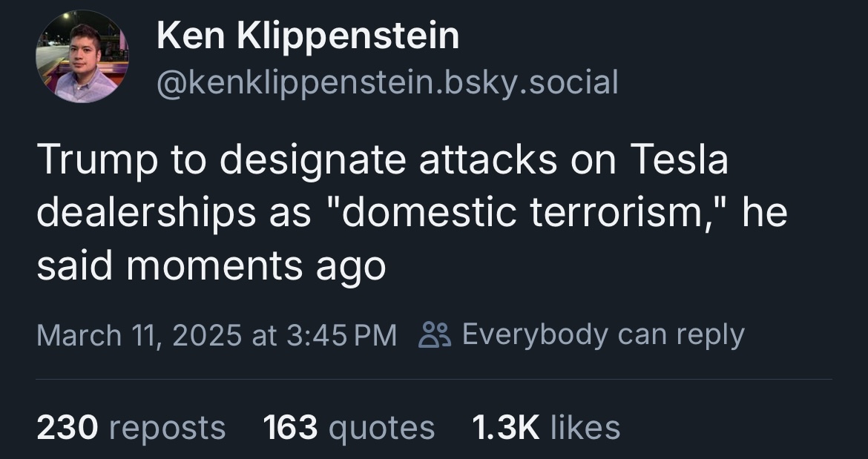Click the number 163 in quote count
The image size is (868, 459).
point(291,427)
